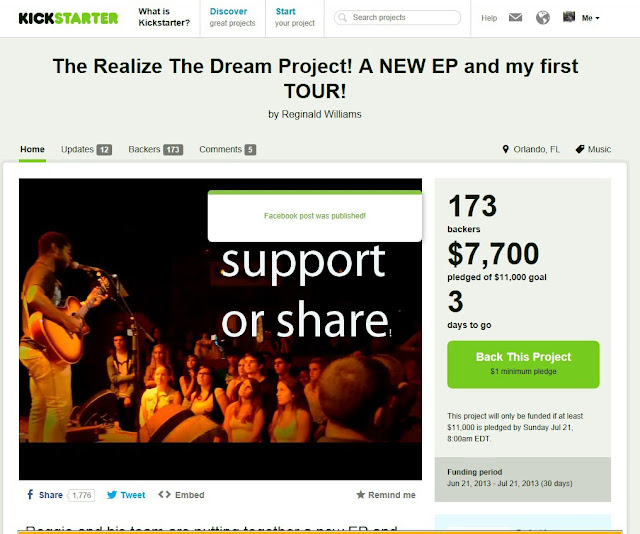The width and height of the screenshot is (640, 534).
Task: Open the Orlando, FL location link
Action: pyautogui.click(x=531, y=149)
